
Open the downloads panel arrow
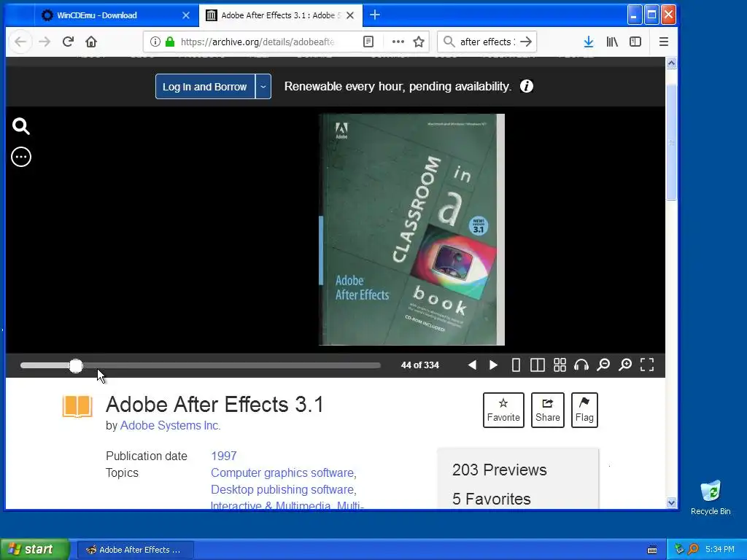pos(589,42)
